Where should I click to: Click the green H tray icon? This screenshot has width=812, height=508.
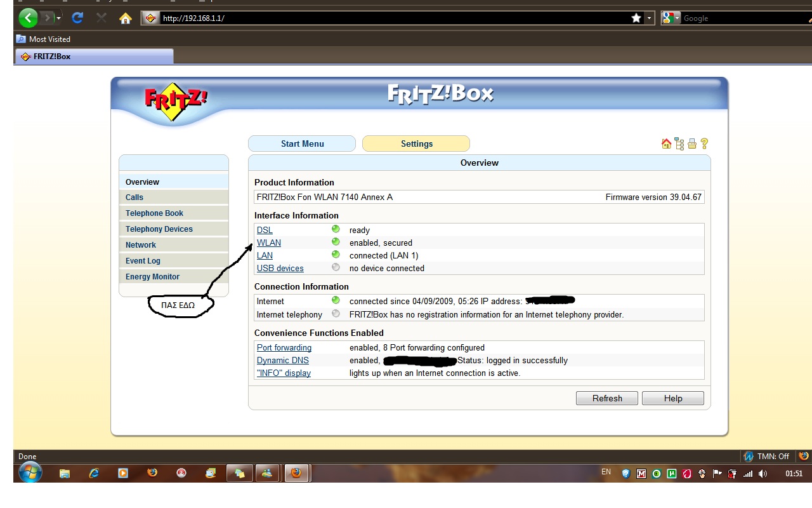(671, 474)
